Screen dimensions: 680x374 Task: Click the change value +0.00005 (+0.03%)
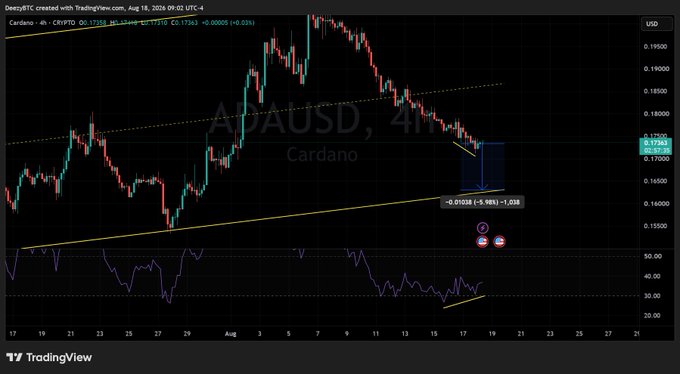click(x=228, y=22)
